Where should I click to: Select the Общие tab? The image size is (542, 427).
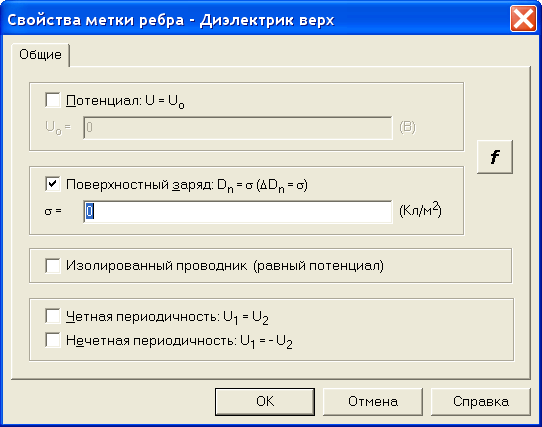click(x=40, y=55)
